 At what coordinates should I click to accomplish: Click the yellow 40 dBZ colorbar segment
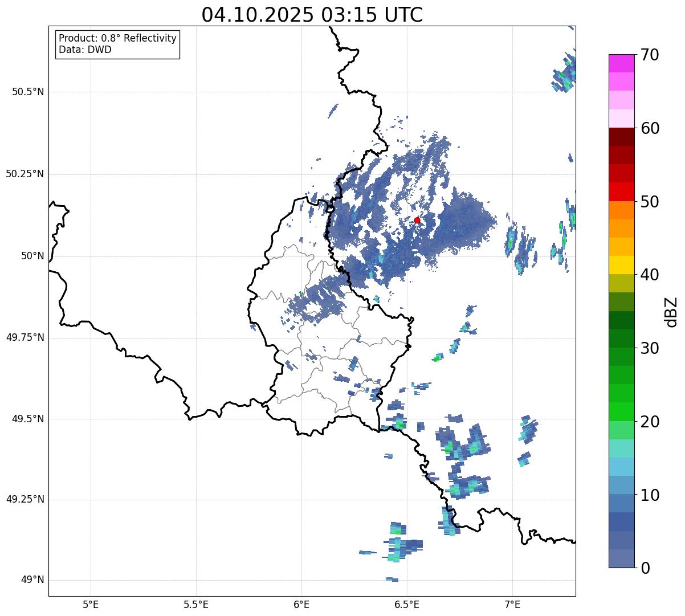pyautogui.click(x=621, y=265)
